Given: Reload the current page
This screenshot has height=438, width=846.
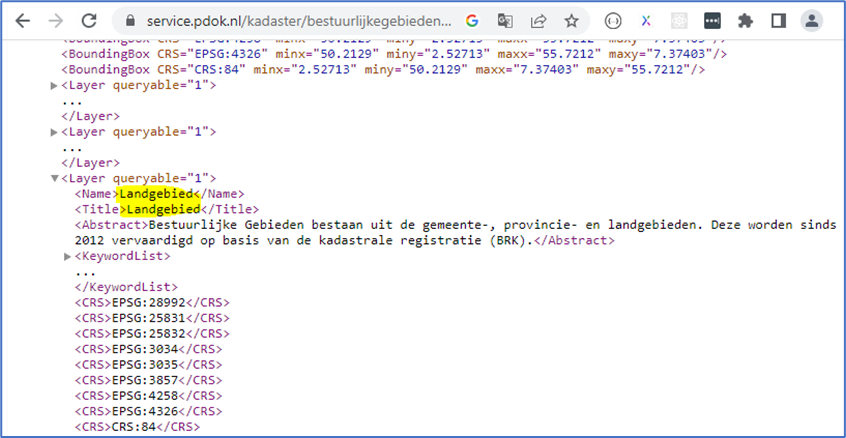Looking at the screenshot, I should point(89,20).
